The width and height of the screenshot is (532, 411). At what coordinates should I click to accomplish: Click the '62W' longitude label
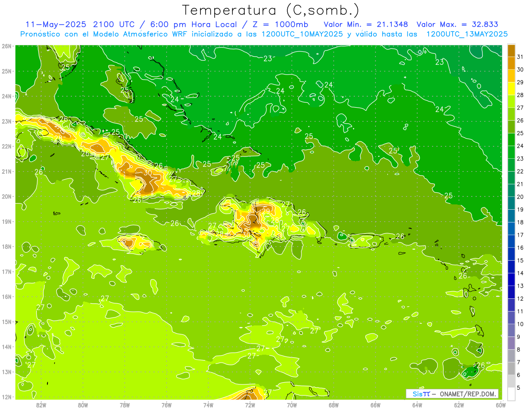click(459, 405)
